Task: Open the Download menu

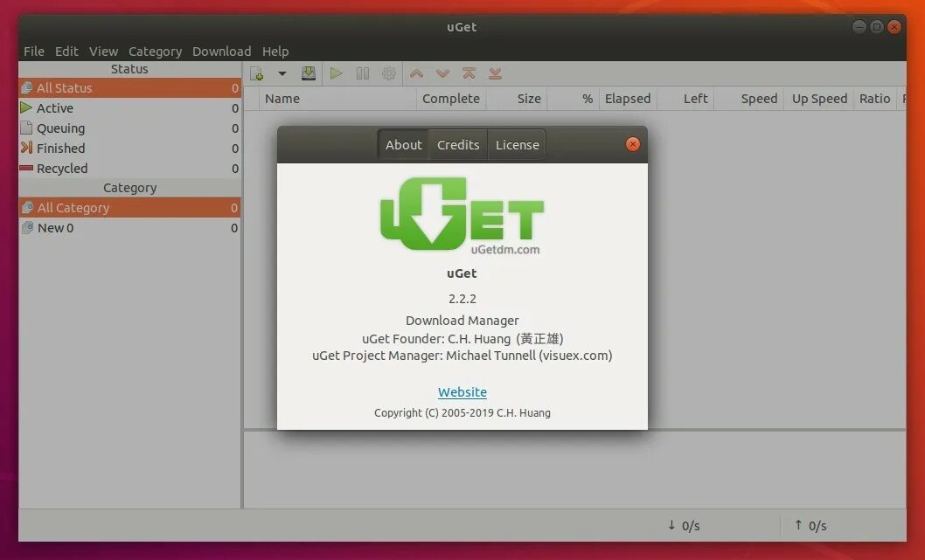Action: (221, 52)
